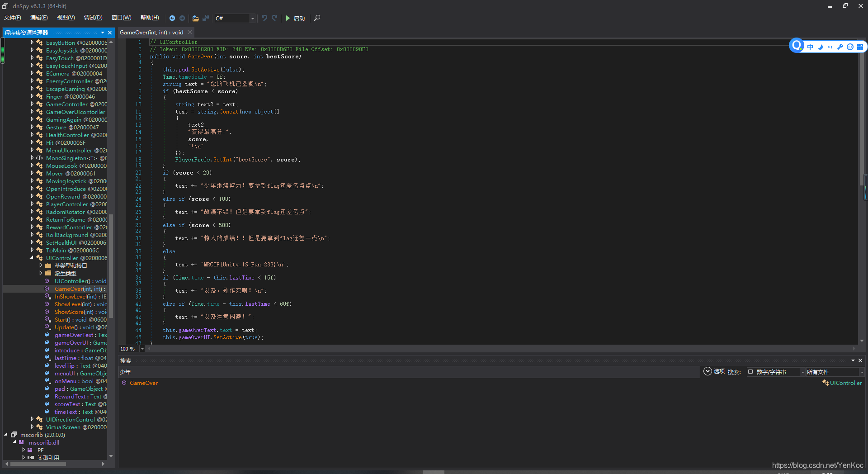
Task: Open assembly explorer panel options arrow
Action: pyautogui.click(x=103, y=33)
